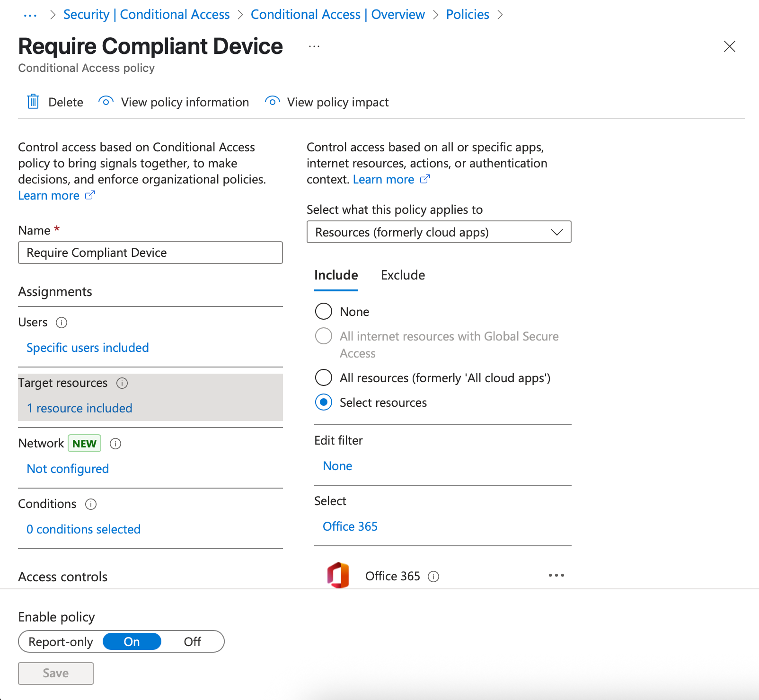Click the info icon next to Network
The image size is (759, 700).
tap(115, 444)
